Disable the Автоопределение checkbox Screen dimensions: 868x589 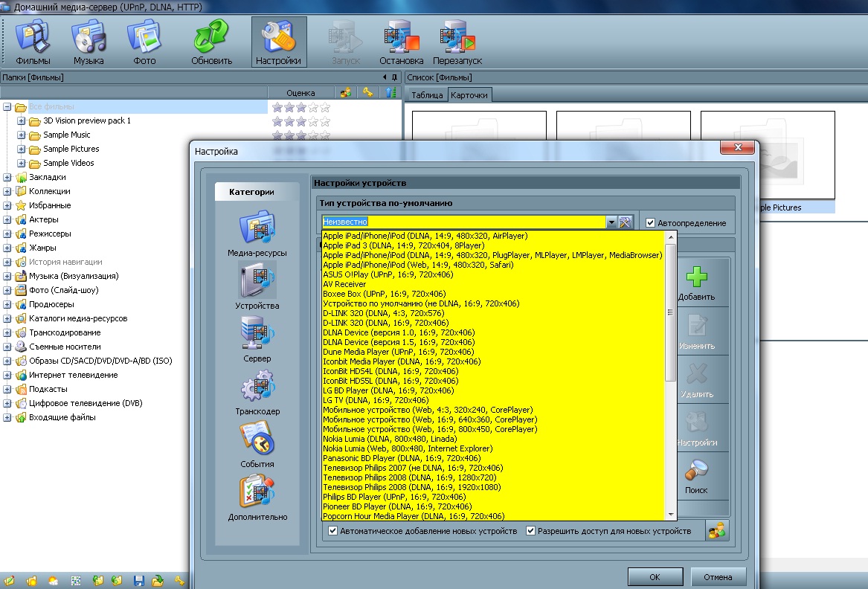click(x=651, y=223)
